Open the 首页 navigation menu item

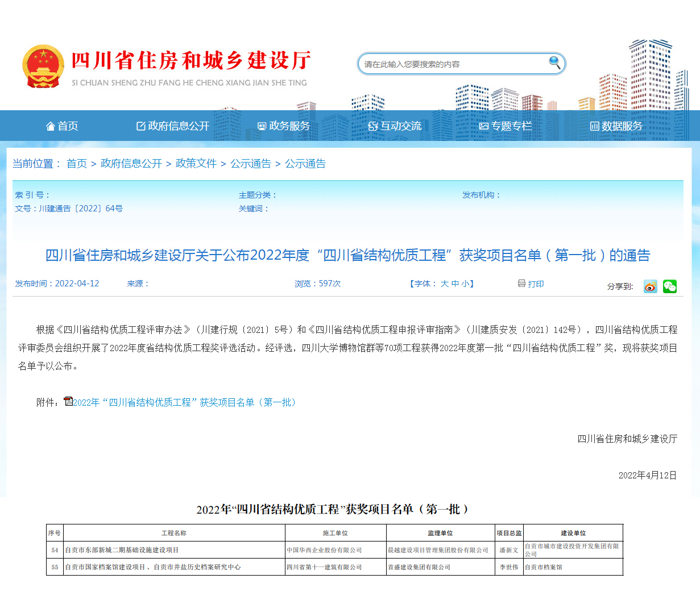[x=62, y=126]
